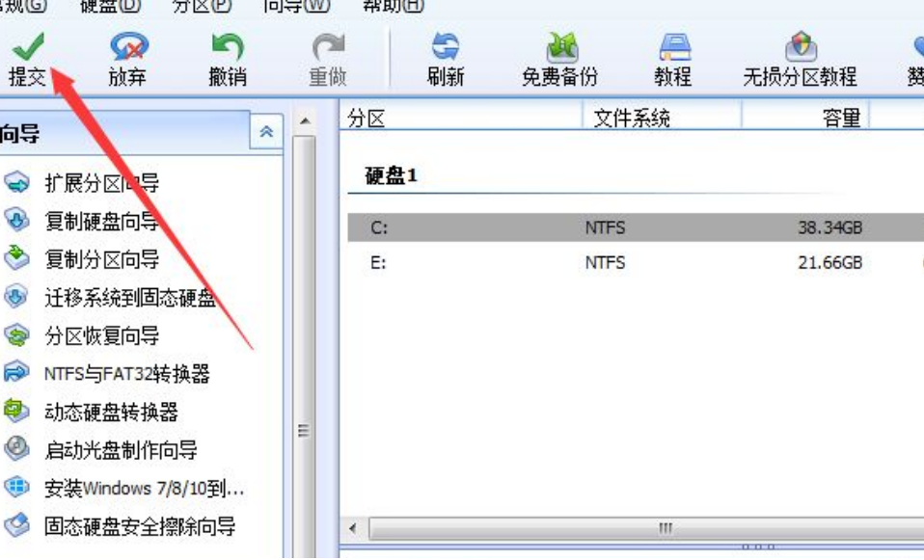
Task: Open the 教程 tutorial icon
Action: [x=673, y=47]
